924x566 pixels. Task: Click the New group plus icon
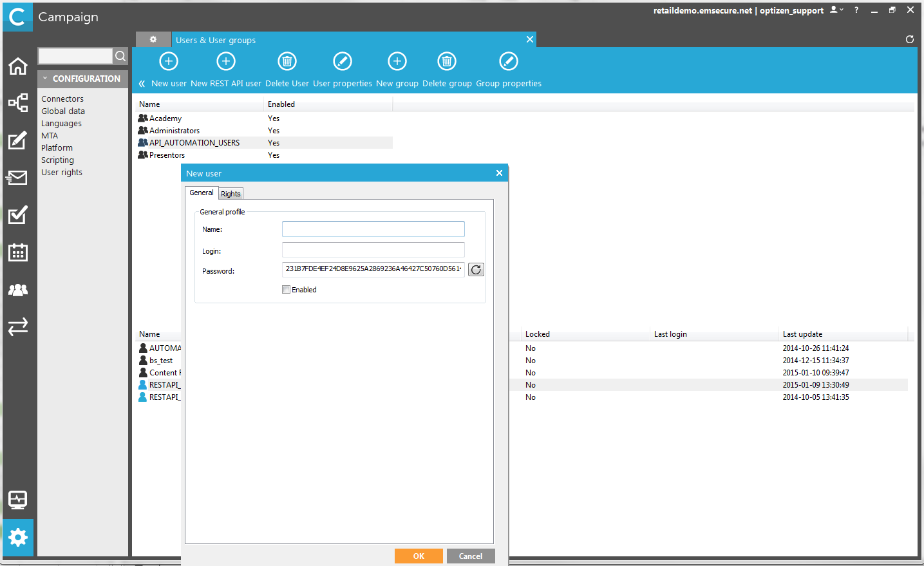tap(397, 62)
